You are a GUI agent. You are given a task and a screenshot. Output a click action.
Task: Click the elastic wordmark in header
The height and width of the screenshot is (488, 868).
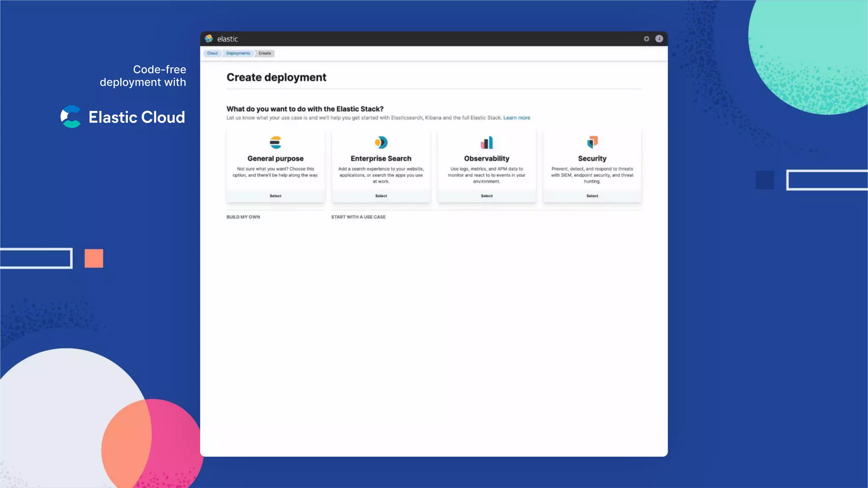tap(228, 39)
